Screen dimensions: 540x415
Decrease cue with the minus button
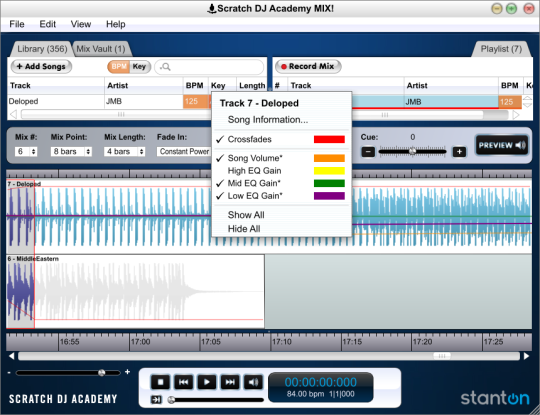(x=368, y=152)
